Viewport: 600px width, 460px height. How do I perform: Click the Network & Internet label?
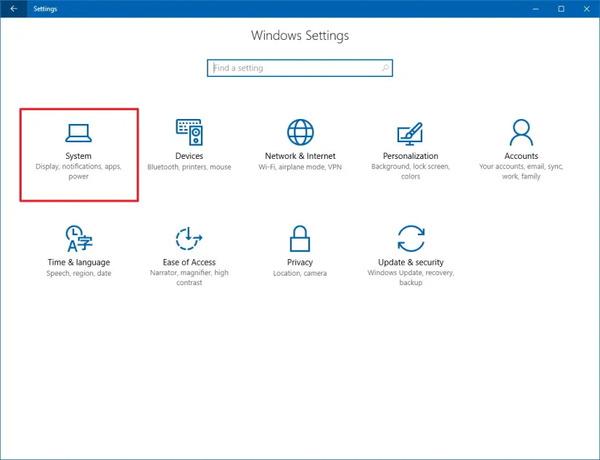300,156
